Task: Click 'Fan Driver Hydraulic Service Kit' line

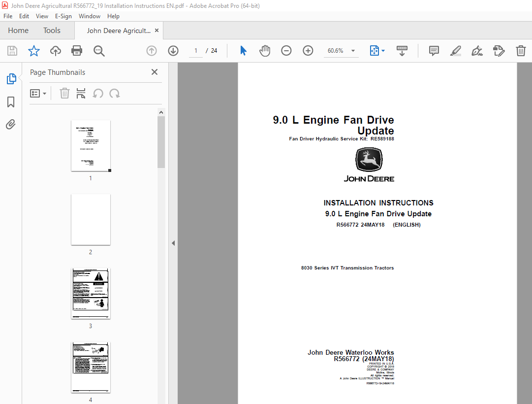Action: coord(342,138)
